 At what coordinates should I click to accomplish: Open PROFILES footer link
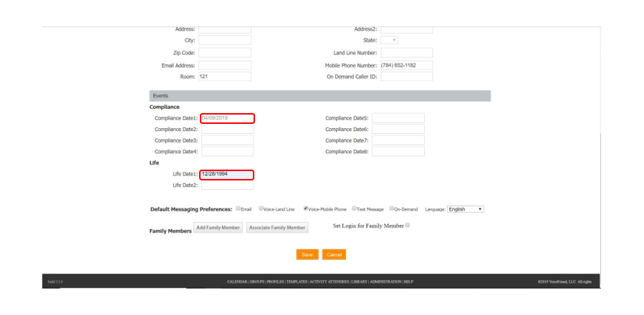click(x=275, y=282)
